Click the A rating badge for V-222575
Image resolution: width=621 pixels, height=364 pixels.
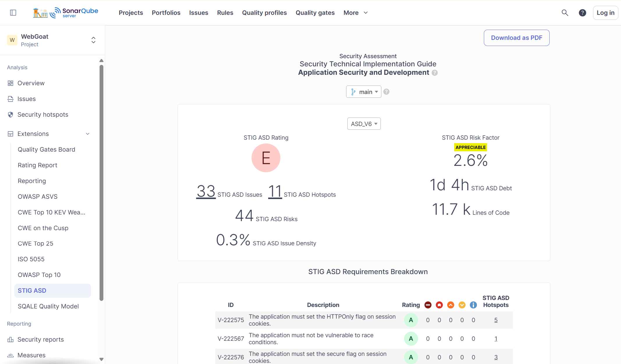[x=411, y=320]
